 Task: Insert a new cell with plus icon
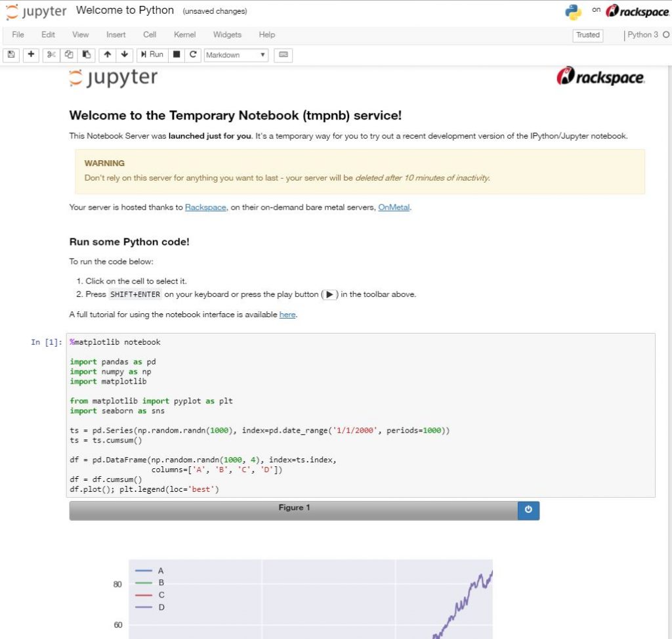click(31, 55)
